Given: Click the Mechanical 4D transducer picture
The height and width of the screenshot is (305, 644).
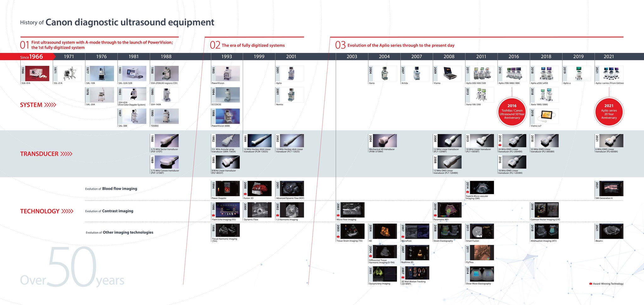Looking at the screenshot, I should [385, 141].
